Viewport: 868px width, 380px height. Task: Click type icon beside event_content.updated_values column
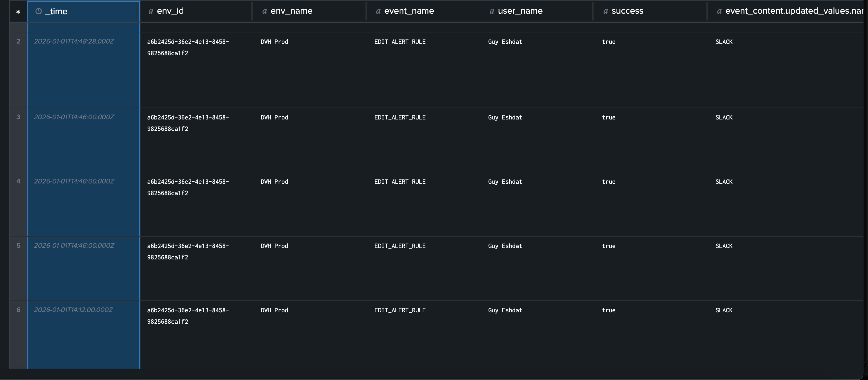(x=719, y=11)
